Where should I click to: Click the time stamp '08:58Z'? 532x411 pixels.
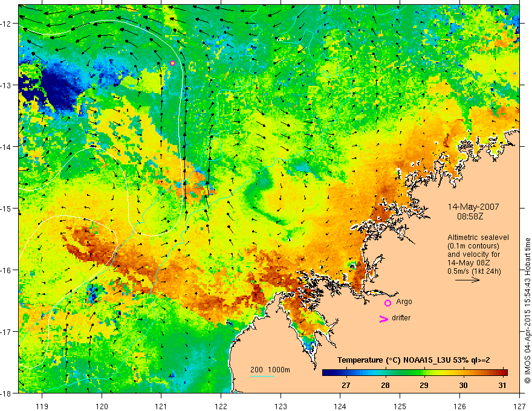[x=470, y=216]
